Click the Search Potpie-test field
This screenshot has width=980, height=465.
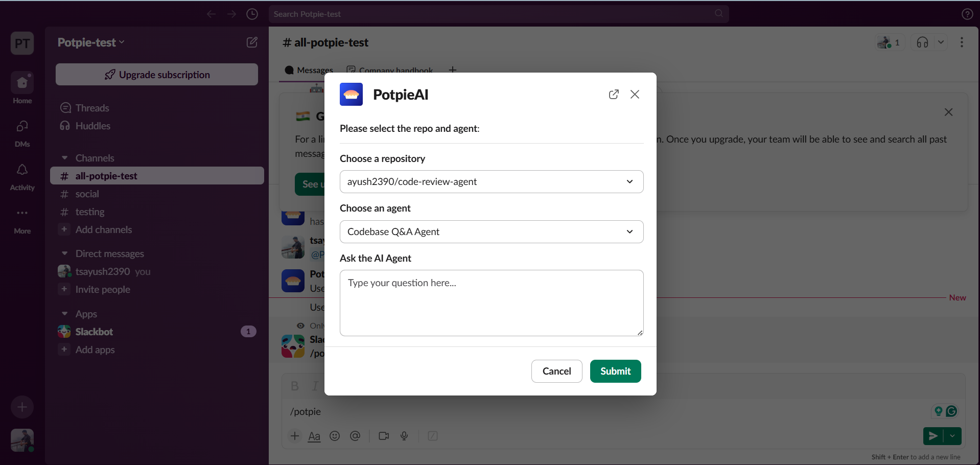(x=499, y=14)
